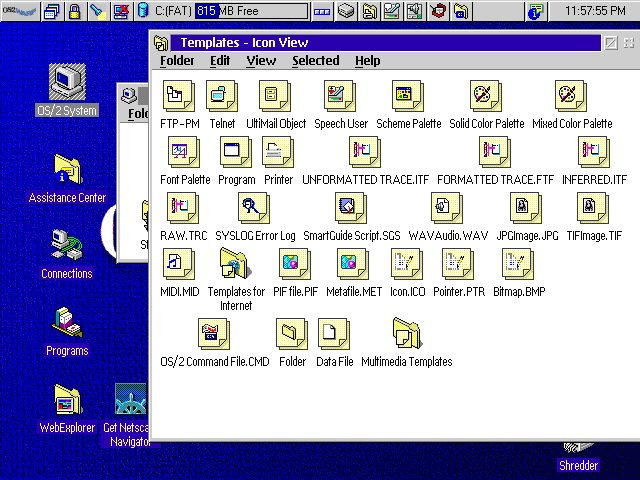
Task: Open the Help menu
Action: point(367,60)
